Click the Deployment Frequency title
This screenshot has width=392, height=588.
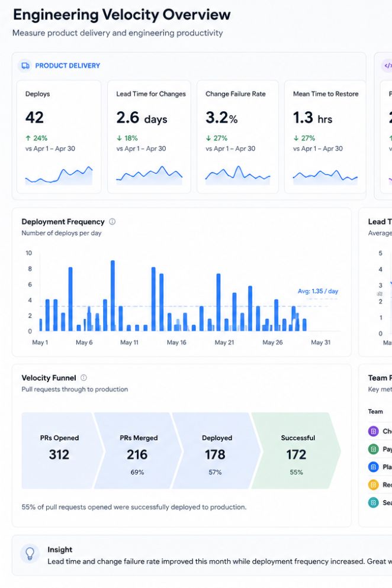click(63, 222)
